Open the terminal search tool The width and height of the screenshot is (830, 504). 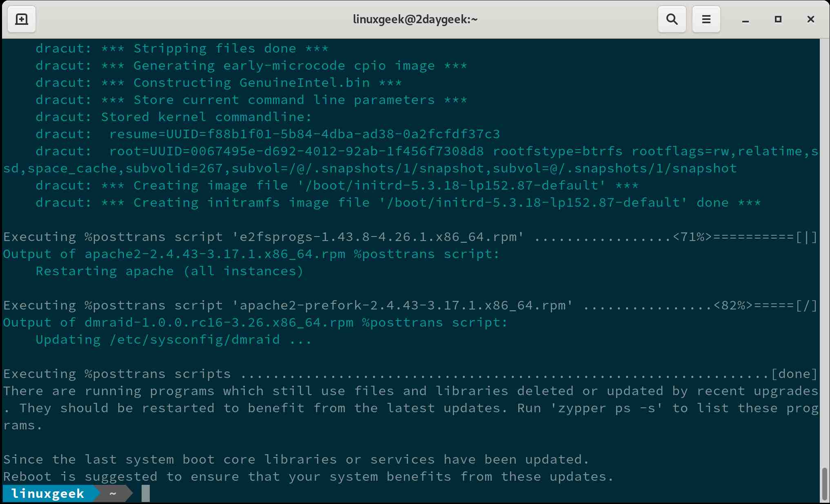(672, 19)
